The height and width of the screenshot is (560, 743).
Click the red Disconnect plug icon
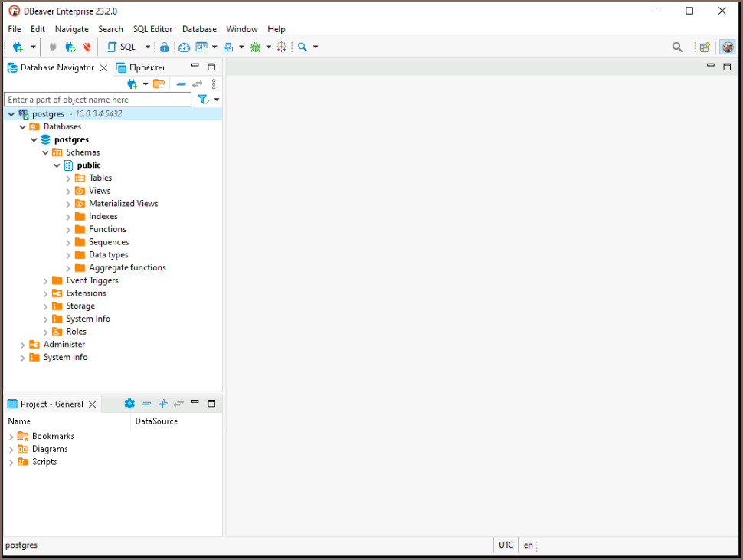87,47
